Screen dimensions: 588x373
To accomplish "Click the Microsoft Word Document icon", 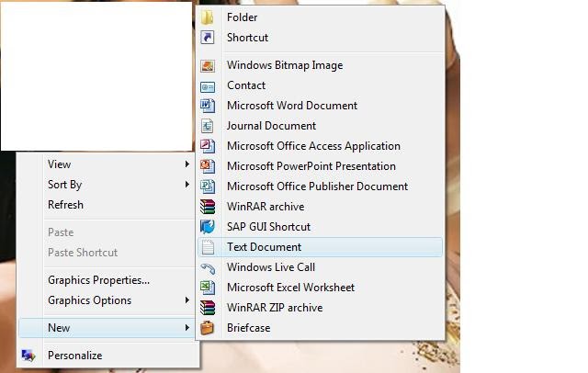I will tap(208, 106).
